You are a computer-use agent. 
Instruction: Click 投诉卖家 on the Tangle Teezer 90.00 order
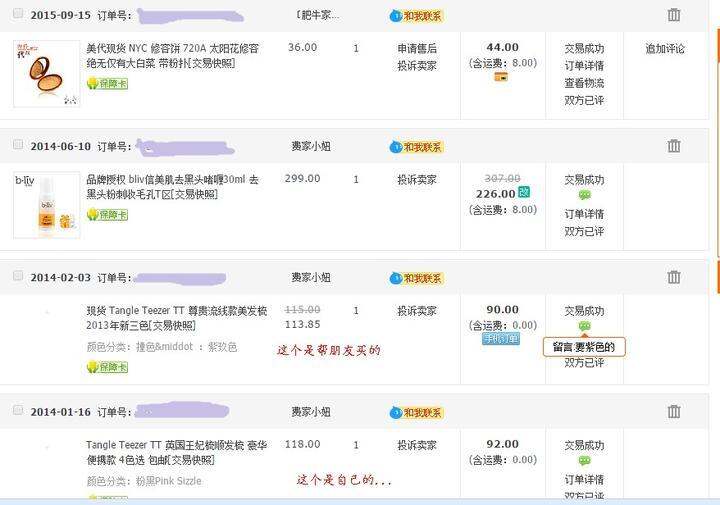pyautogui.click(x=417, y=311)
